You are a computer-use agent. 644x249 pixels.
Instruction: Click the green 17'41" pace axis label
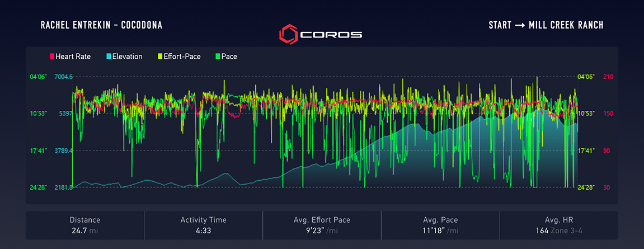tap(39, 151)
